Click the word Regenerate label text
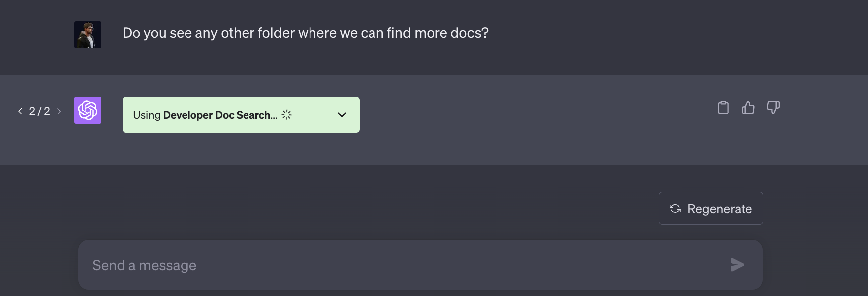 (x=720, y=209)
